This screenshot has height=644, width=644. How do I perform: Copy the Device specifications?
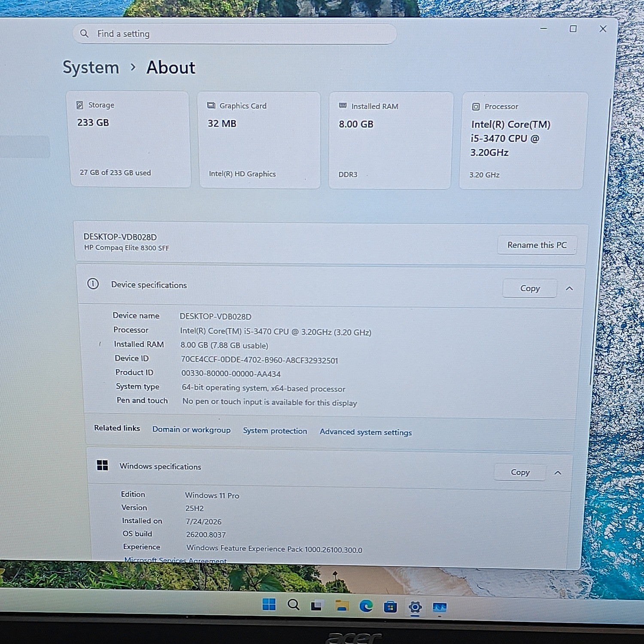(x=530, y=289)
